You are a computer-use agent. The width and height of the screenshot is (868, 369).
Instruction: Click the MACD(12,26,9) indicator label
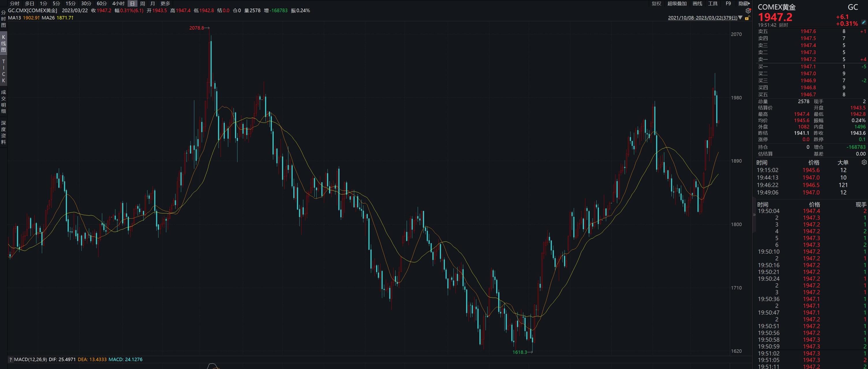click(31, 359)
